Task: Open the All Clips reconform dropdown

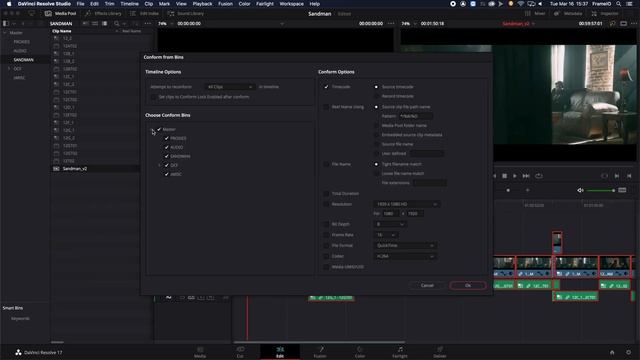Action: click(x=230, y=87)
